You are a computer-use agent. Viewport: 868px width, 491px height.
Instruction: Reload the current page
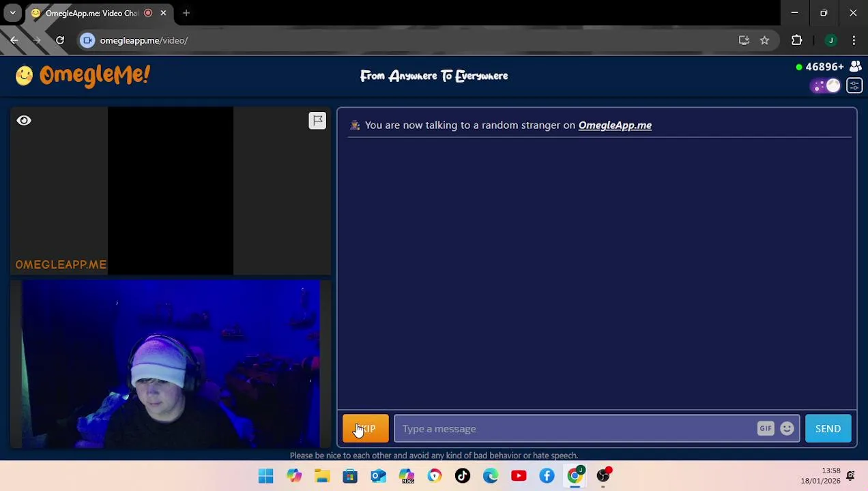tap(60, 40)
